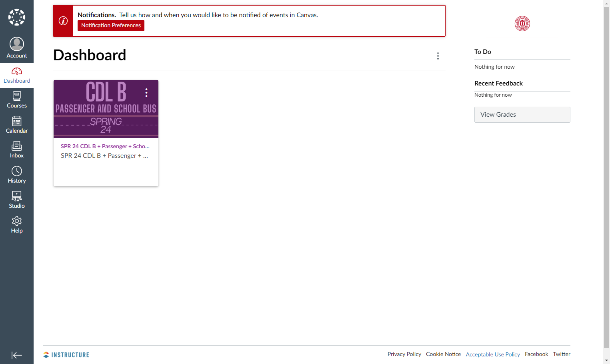Click the Instructure footer logo
Screen dimensions: 610x364
(x=66, y=355)
